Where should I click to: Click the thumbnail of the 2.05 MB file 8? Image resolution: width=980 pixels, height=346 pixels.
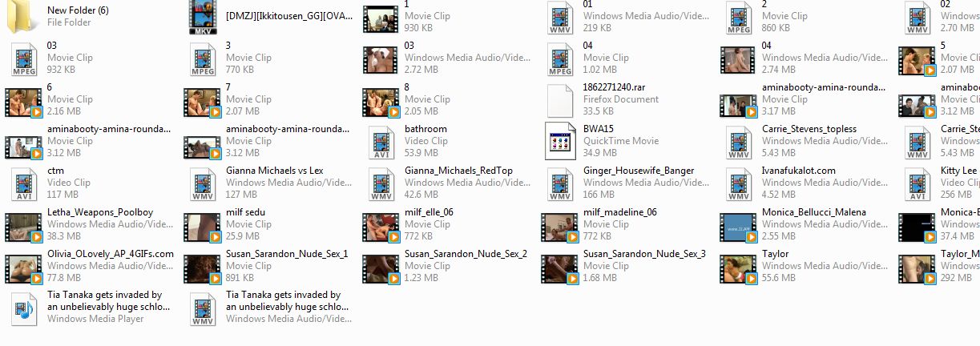pos(382,101)
